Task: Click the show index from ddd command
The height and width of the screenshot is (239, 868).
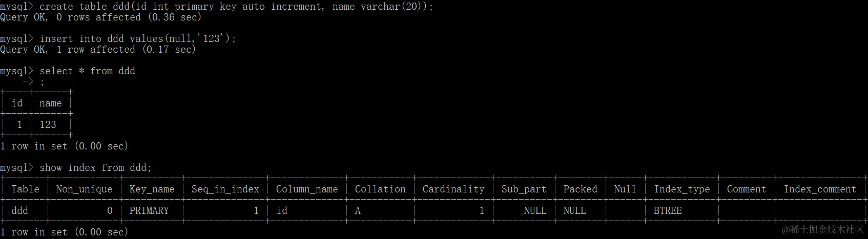Action: (x=95, y=167)
